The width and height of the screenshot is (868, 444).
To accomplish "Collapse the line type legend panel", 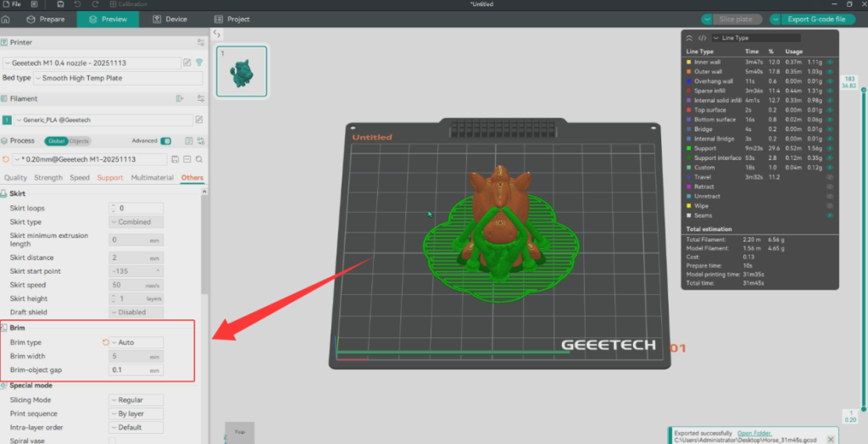I will pyautogui.click(x=689, y=38).
